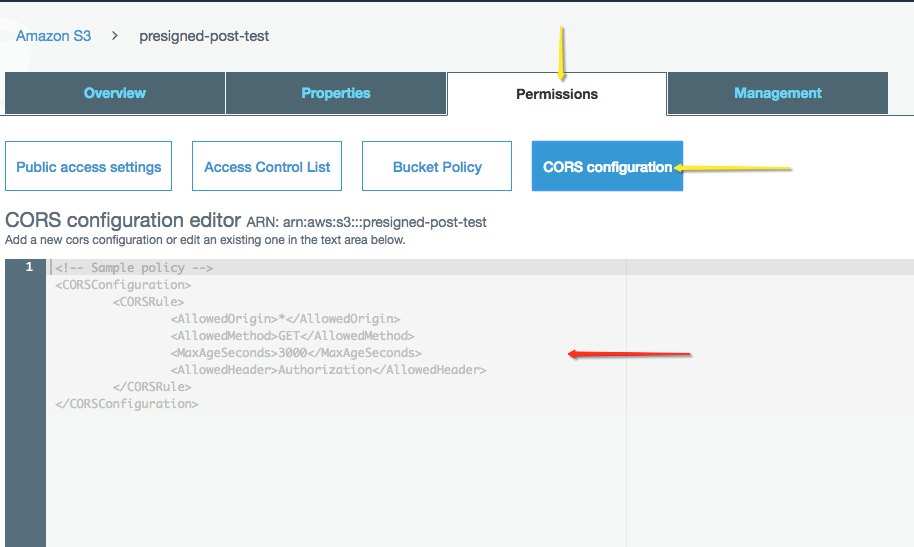This screenshot has height=547, width=914.
Task: Click the MaxAgeSeconds 3000 line
Action: (295, 353)
